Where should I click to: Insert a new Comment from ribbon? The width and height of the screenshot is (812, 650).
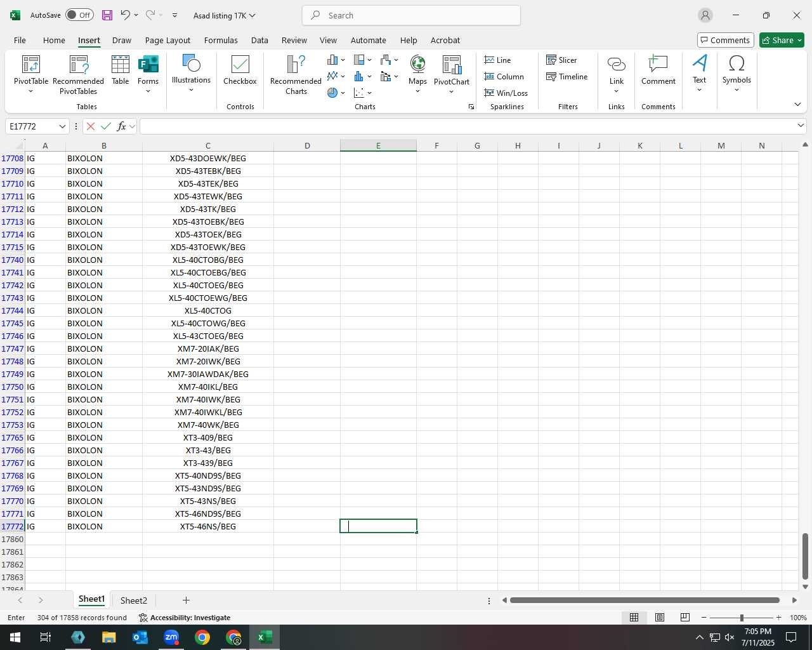[658, 70]
